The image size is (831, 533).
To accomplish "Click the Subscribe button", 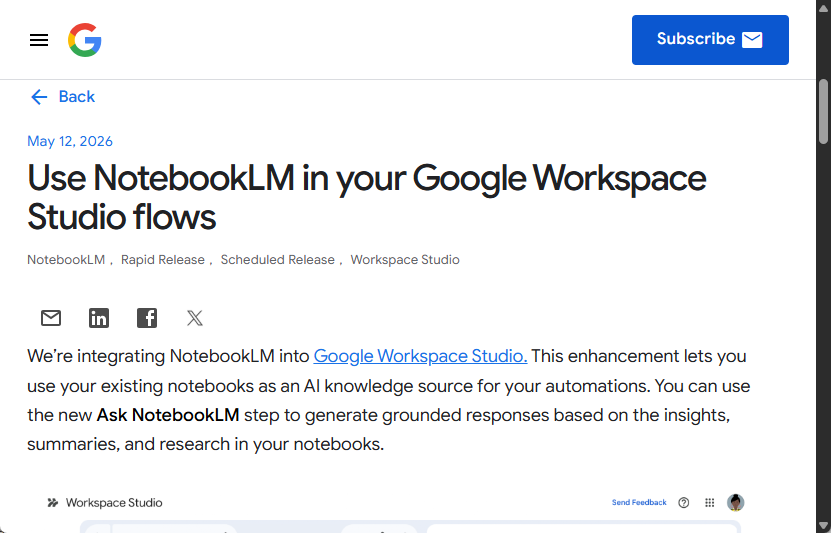I will [710, 40].
